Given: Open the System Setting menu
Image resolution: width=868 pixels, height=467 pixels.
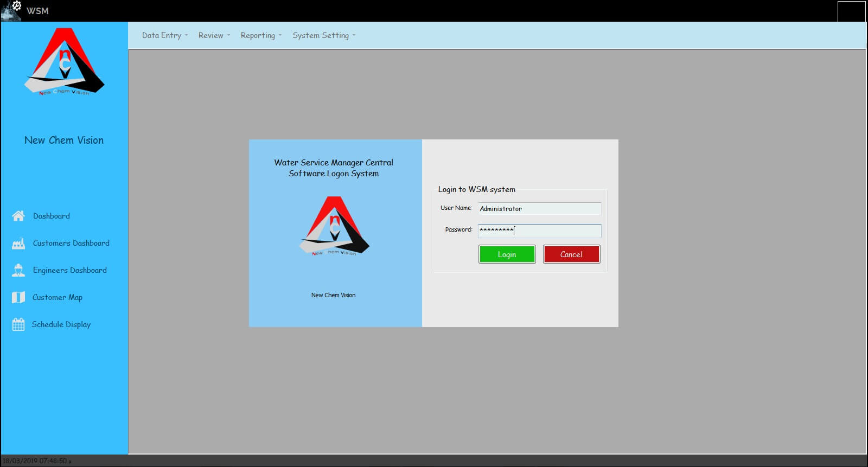Looking at the screenshot, I should point(323,35).
